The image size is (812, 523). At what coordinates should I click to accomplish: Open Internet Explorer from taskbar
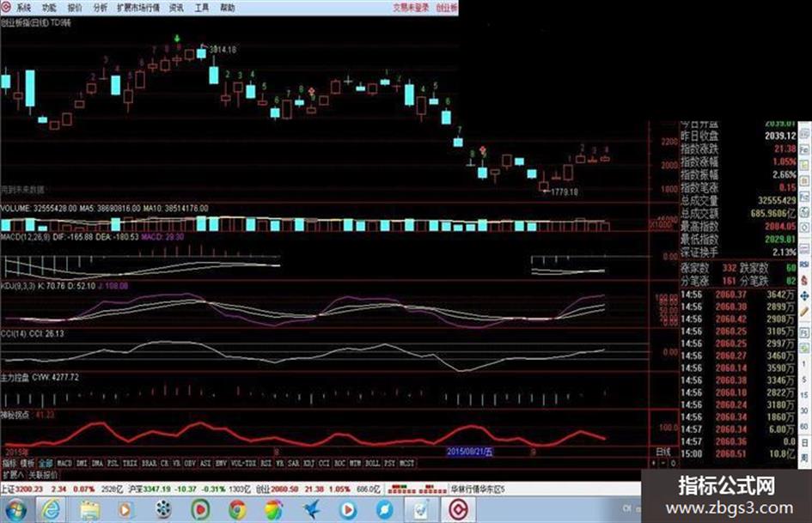tap(50, 510)
